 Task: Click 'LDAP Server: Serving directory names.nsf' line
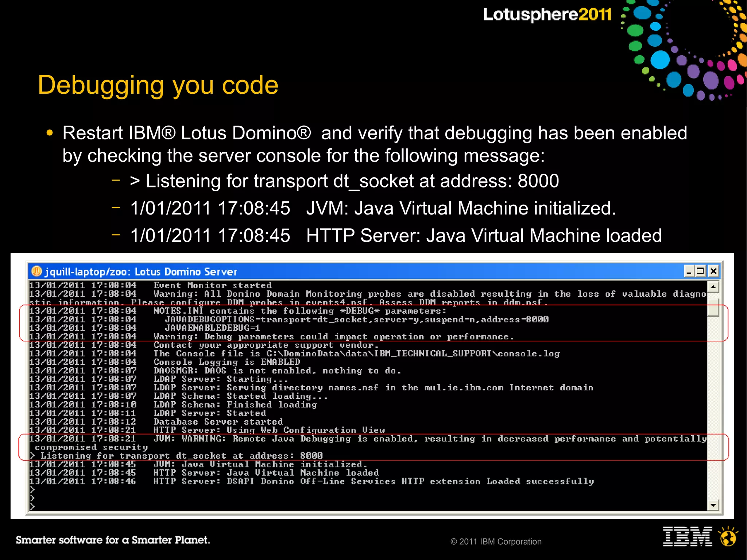coord(311,387)
